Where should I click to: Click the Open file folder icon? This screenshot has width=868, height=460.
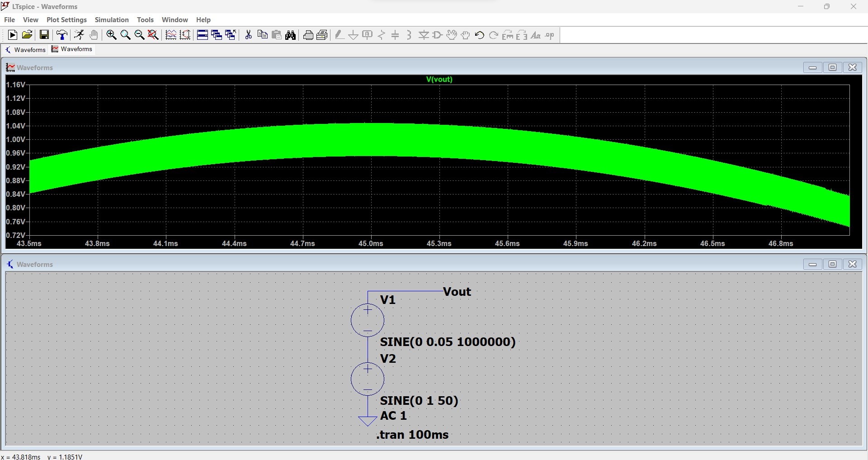(x=27, y=35)
